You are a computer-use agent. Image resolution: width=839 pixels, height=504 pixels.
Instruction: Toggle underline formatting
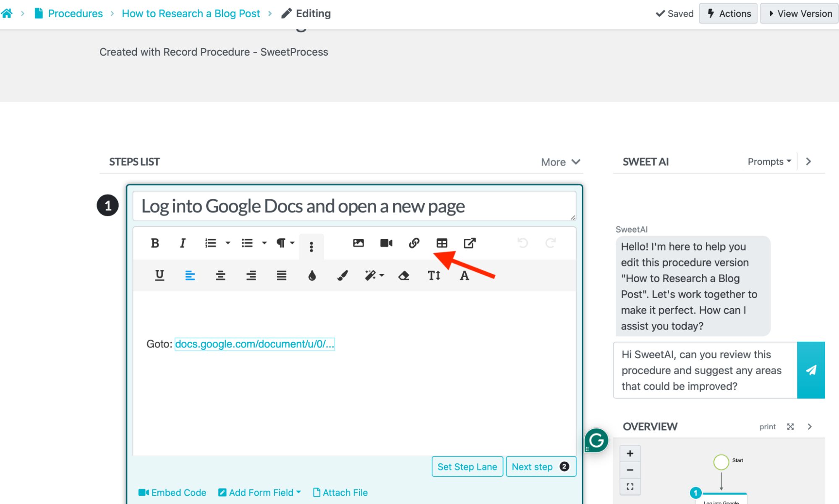159,275
